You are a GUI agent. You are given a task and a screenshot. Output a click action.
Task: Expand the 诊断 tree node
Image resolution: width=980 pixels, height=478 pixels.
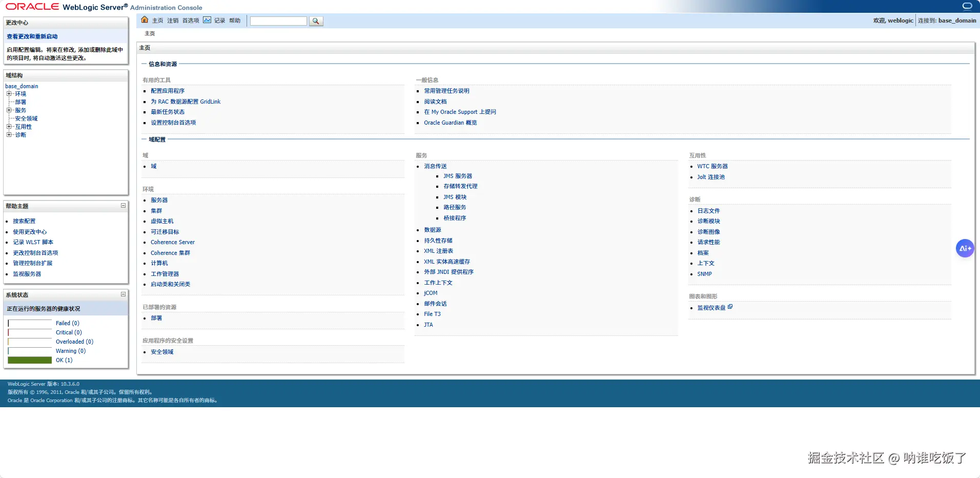[x=9, y=135]
